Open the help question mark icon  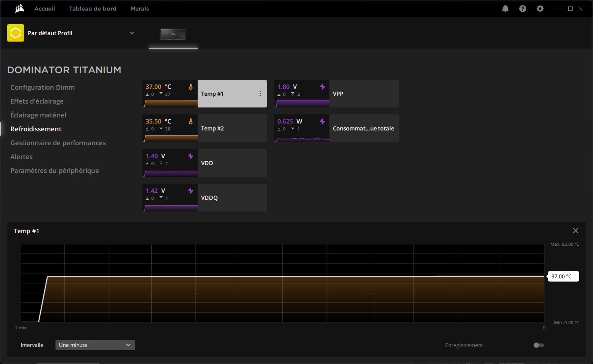pyautogui.click(x=523, y=9)
